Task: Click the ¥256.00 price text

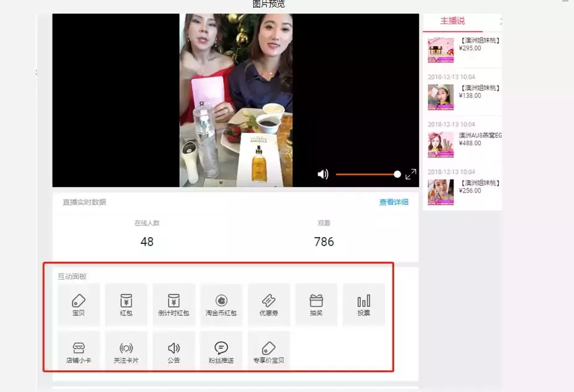Action: point(470,191)
